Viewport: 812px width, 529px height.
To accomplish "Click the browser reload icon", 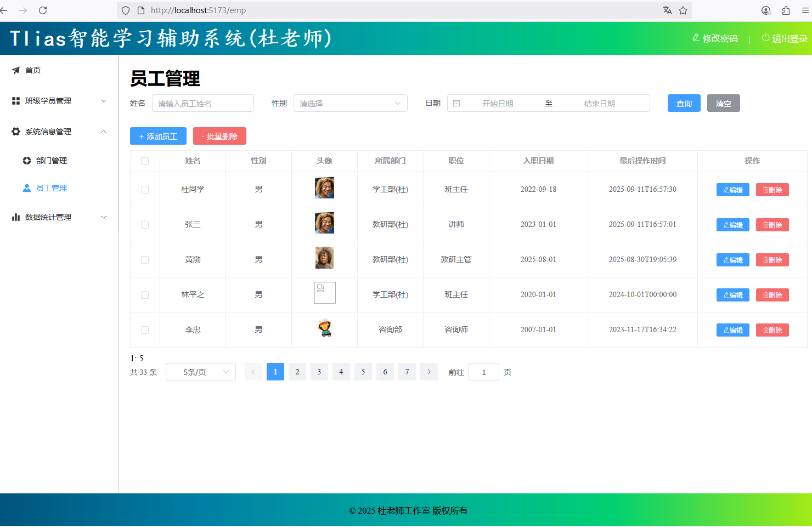I will pos(43,10).
